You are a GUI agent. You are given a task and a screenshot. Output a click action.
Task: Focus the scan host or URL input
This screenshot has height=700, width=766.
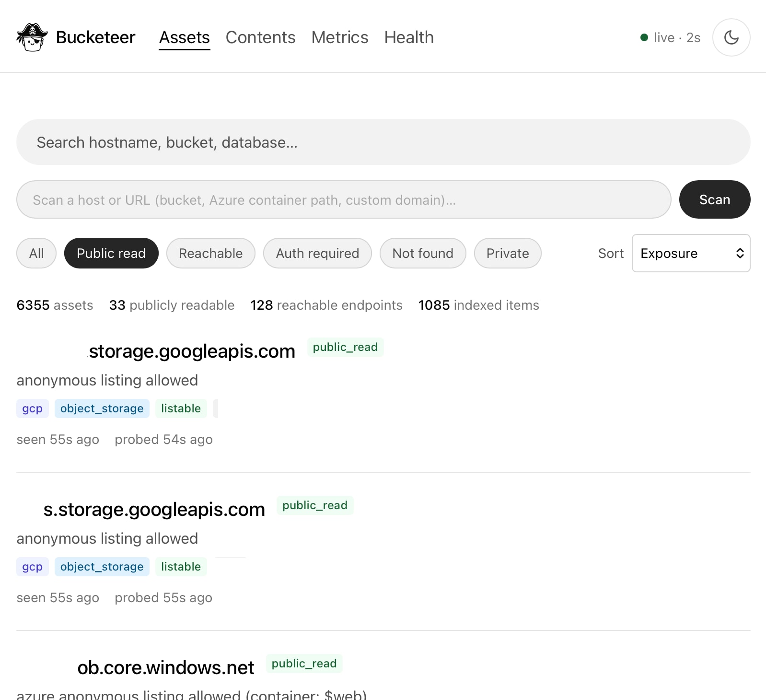(x=344, y=199)
